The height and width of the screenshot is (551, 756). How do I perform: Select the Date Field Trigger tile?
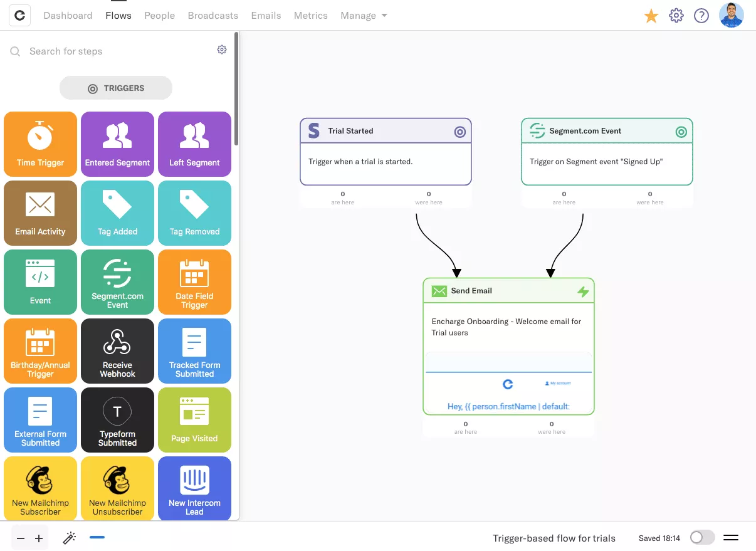tap(194, 282)
